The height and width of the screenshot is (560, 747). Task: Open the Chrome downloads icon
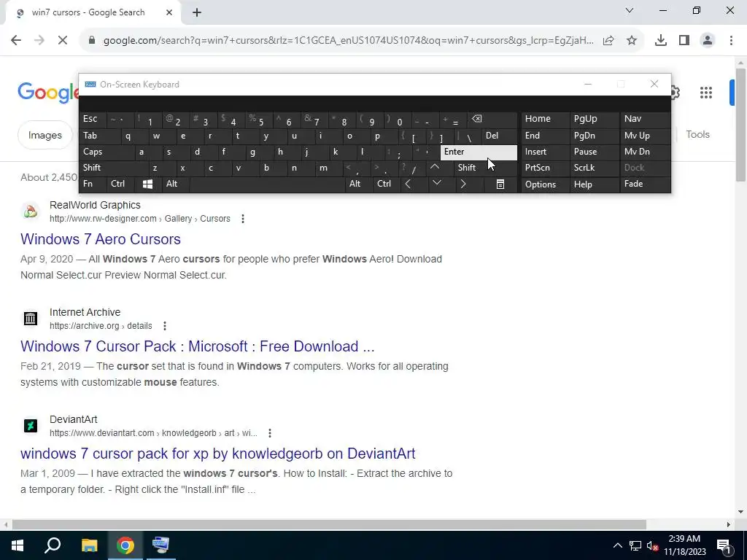[x=661, y=41]
